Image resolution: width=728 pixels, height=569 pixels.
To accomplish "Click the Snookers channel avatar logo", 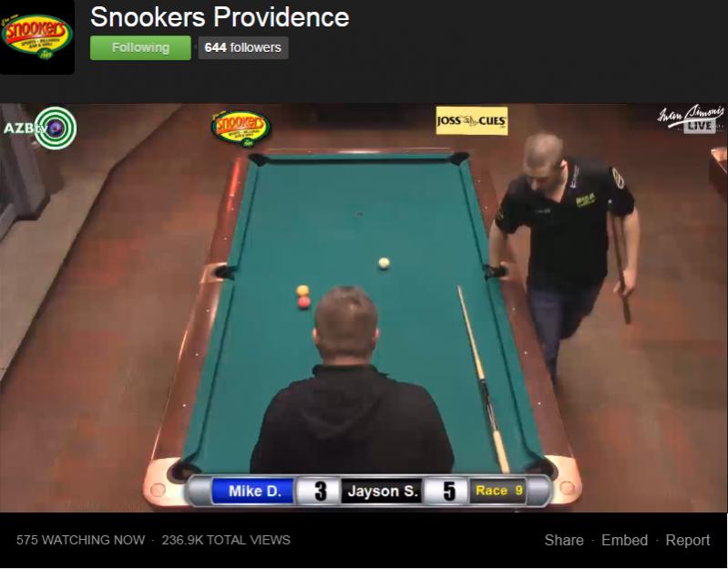I will [37, 36].
